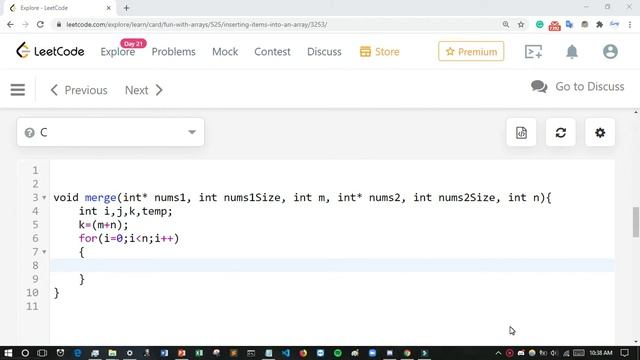Open the taskbar clock showing 10:38 AM
The height and width of the screenshot is (360, 640).
click(x=601, y=353)
